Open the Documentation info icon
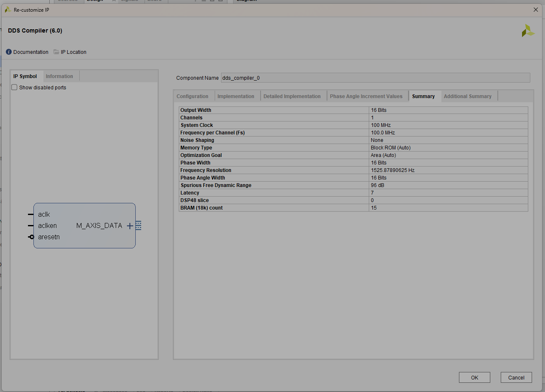 coord(9,52)
